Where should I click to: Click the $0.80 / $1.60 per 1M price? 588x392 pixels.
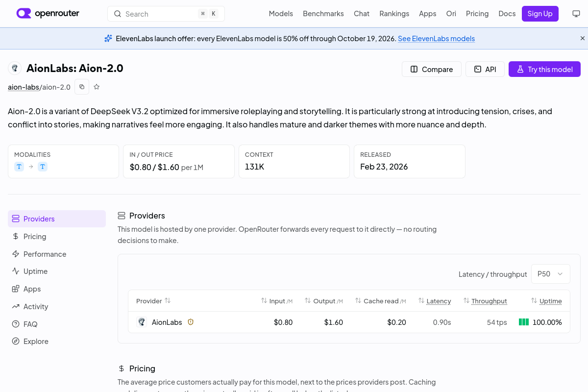167,167
